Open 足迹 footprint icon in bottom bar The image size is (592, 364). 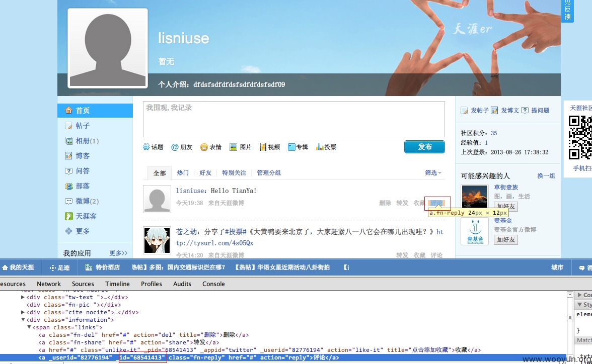(53, 268)
